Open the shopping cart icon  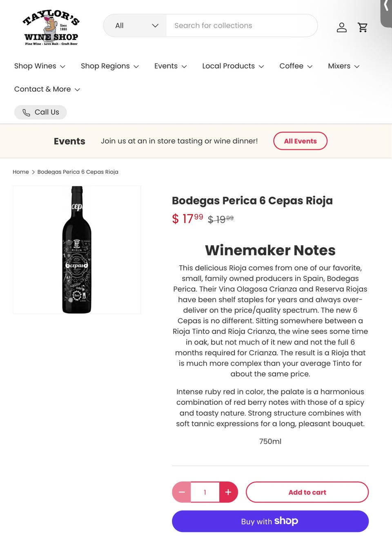tap(363, 27)
